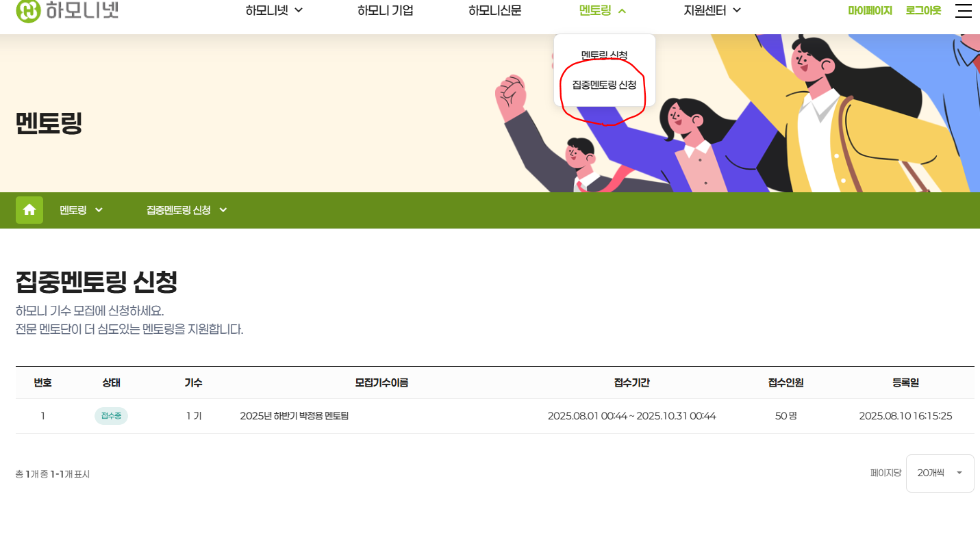Screen dimensions: 980x546
Task: Click the 접수중 status badge
Action: 111,416
